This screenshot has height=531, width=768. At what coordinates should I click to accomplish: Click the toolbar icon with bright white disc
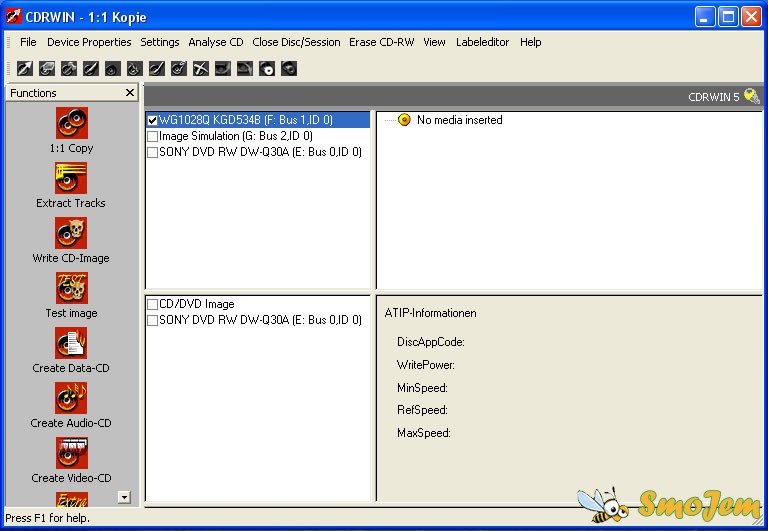267,69
